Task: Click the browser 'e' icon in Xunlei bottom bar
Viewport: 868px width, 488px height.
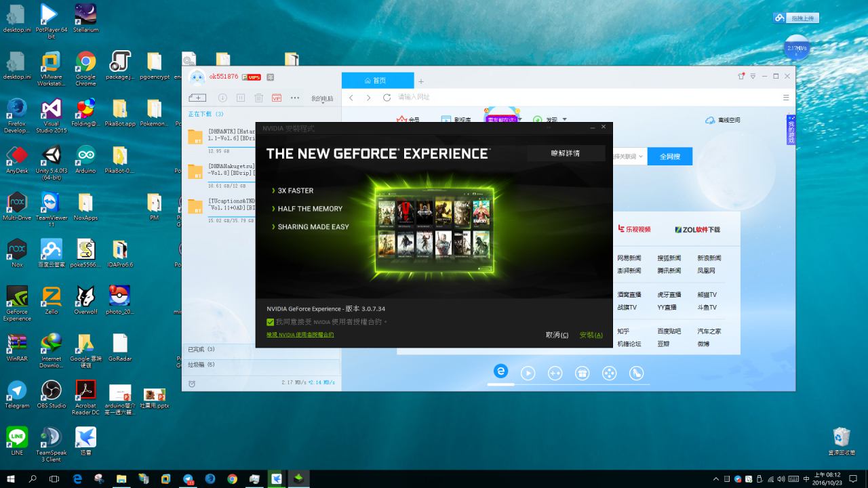Action: point(500,371)
